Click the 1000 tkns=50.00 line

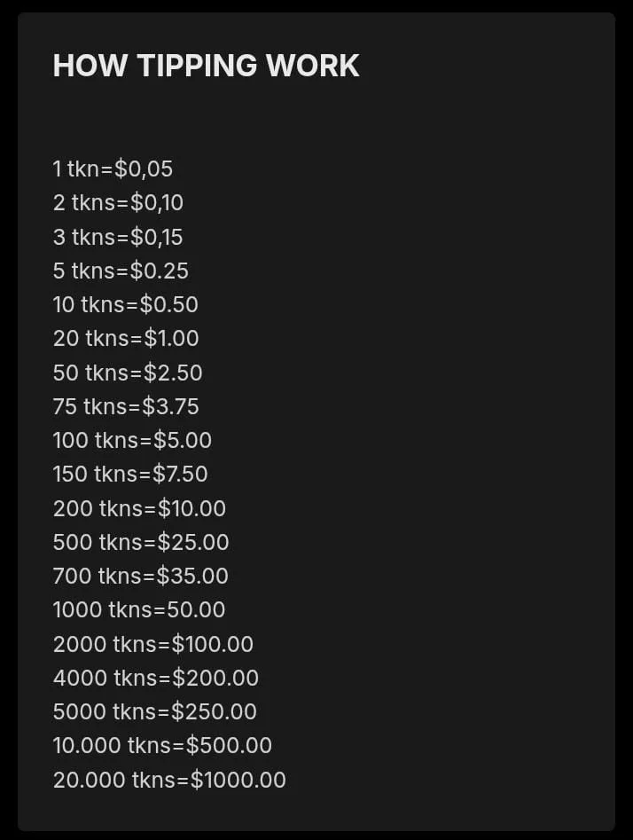tap(139, 609)
